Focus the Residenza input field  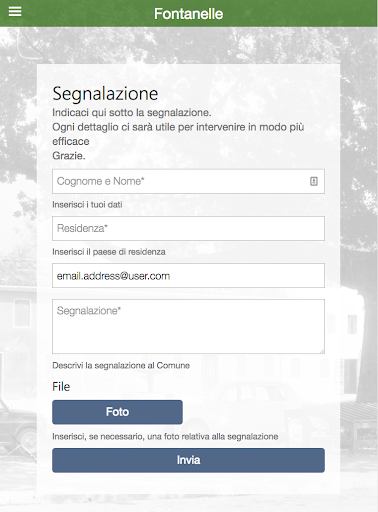point(188,228)
